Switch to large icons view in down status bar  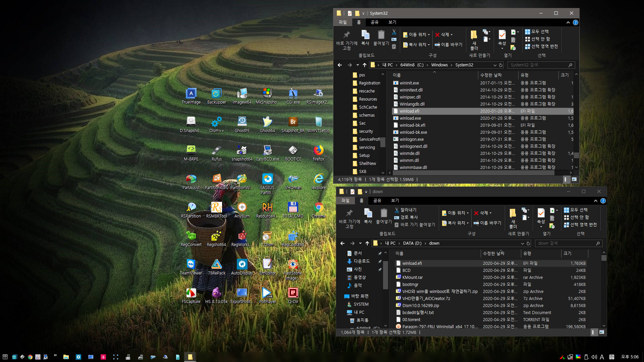click(602, 332)
